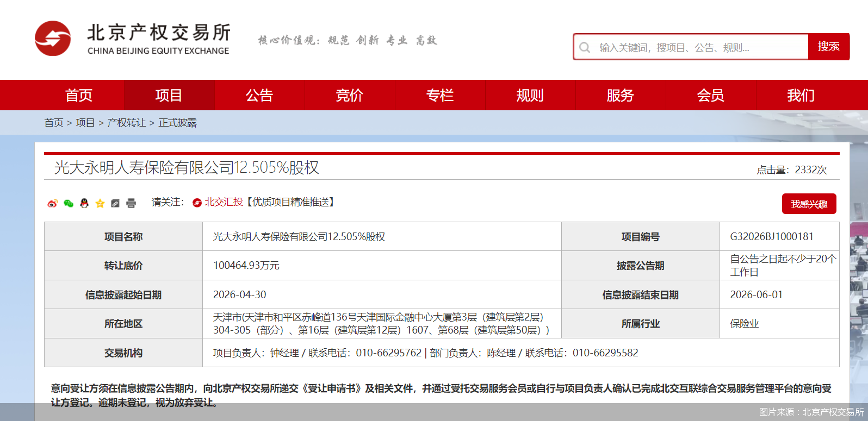Open the 规则 navigation menu
Screen dimensions: 868x421
530,95
